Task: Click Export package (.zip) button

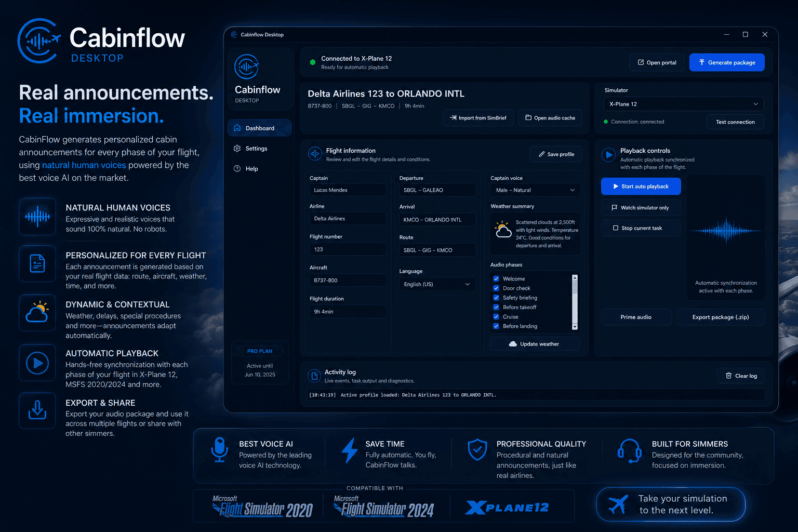Action: tap(721, 317)
